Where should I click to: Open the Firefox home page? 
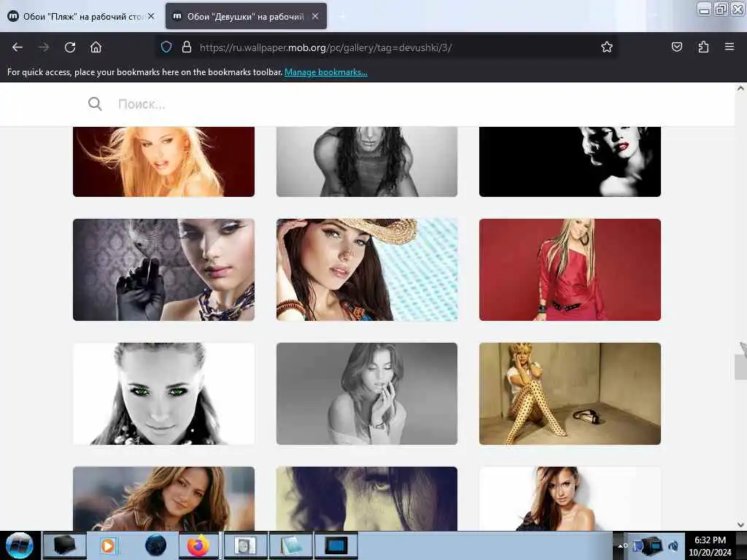click(x=96, y=47)
